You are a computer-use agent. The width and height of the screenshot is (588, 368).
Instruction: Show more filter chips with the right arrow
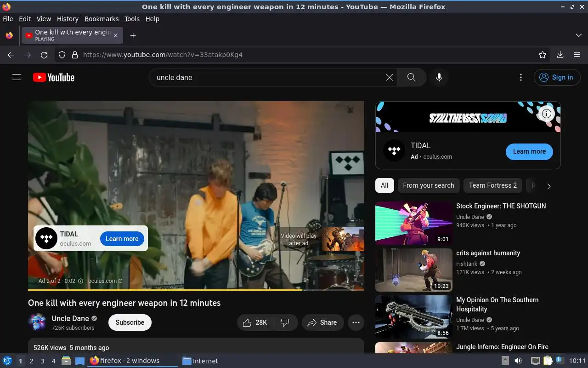(x=548, y=186)
